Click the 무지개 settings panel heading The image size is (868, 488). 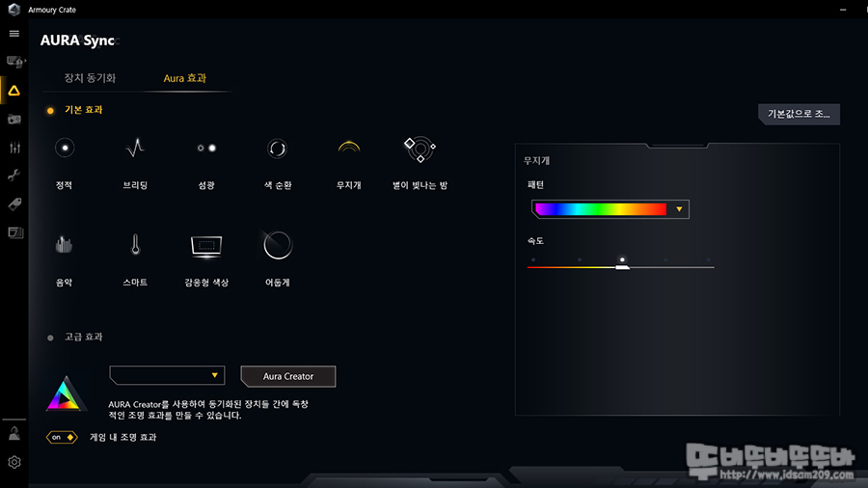point(536,160)
